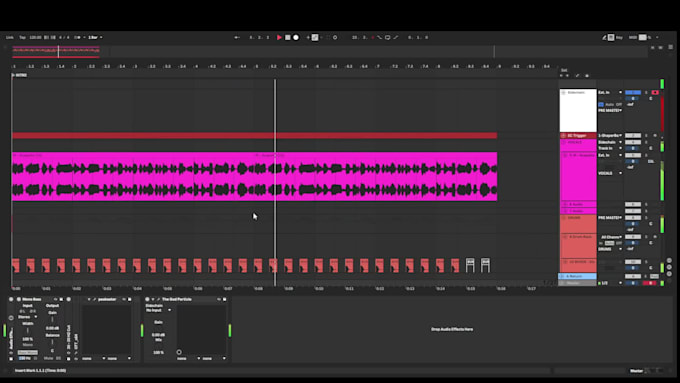Click the peakeater device hot-swap icon
Screen dimensions: 680x383
(x=124, y=299)
